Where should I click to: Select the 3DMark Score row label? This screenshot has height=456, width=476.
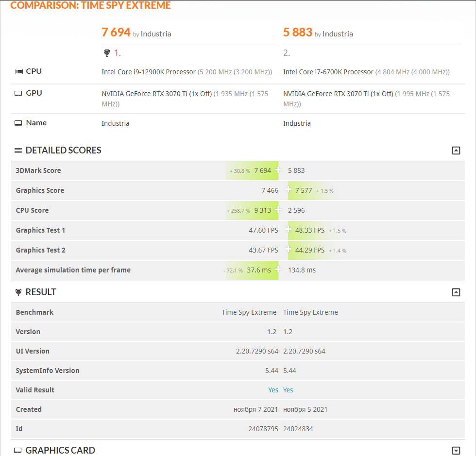[x=38, y=170]
